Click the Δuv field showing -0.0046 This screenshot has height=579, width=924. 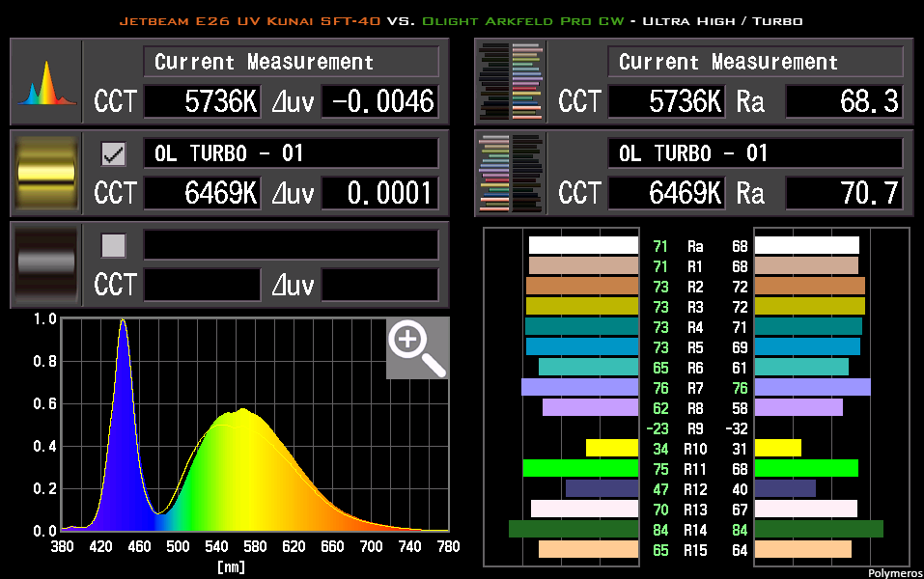tap(379, 101)
